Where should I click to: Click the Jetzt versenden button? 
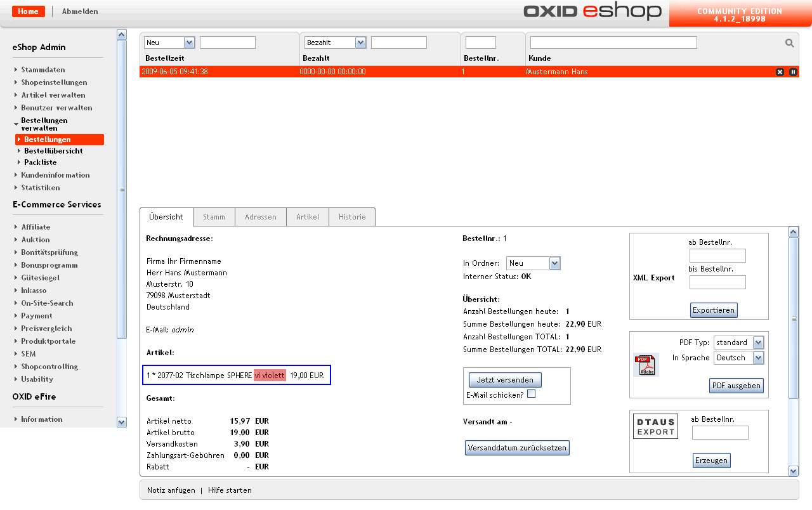coord(505,380)
